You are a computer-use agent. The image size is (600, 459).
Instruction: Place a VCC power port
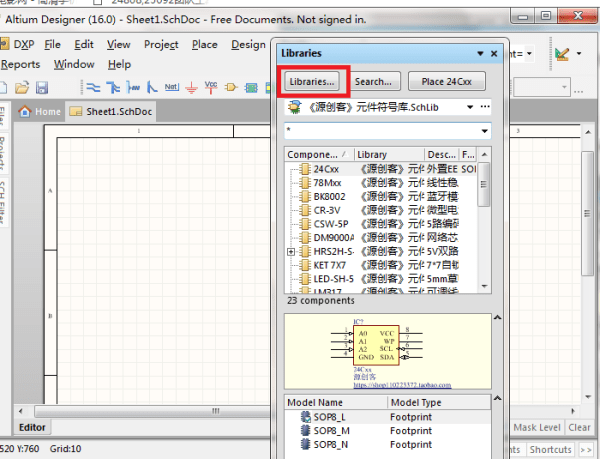pyautogui.click(x=211, y=87)
